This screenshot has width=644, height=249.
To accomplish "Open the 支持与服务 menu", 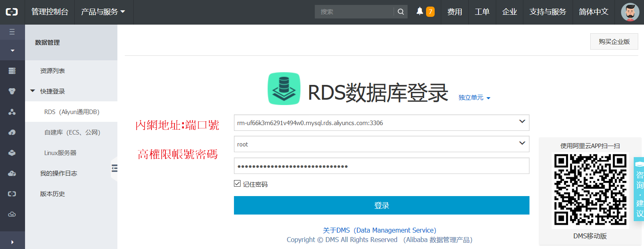I will pos(548,12).
